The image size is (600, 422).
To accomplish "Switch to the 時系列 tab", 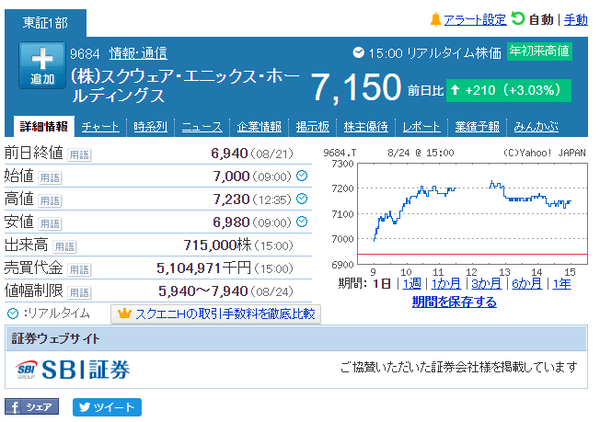I will tap(150, 127).
